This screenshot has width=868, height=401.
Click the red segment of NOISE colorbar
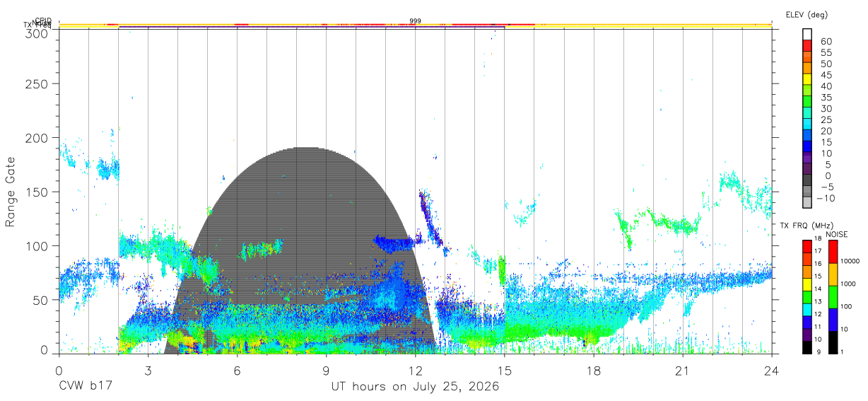point(831,252)
